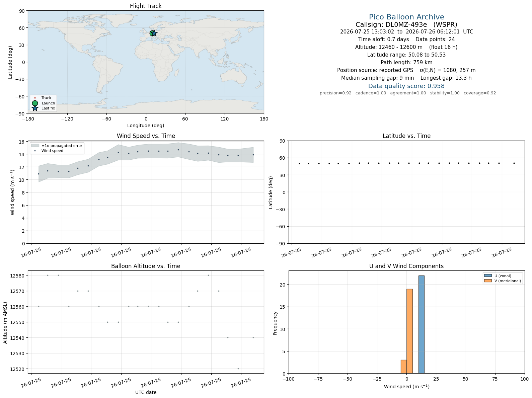Click the 'Altitude: 12460 - 12600 m' line
The height and width of the screenshot is (398, 532).
coord(406,47)
